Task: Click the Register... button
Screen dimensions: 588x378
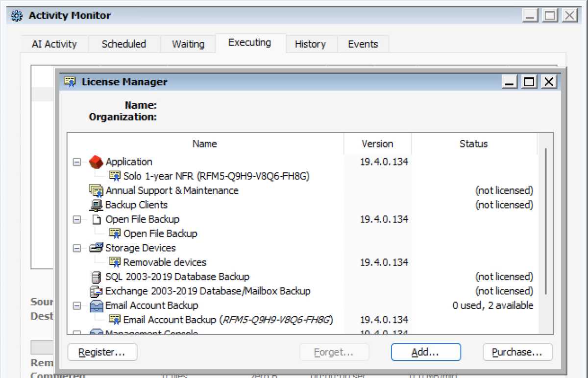Action: point(102,352)
